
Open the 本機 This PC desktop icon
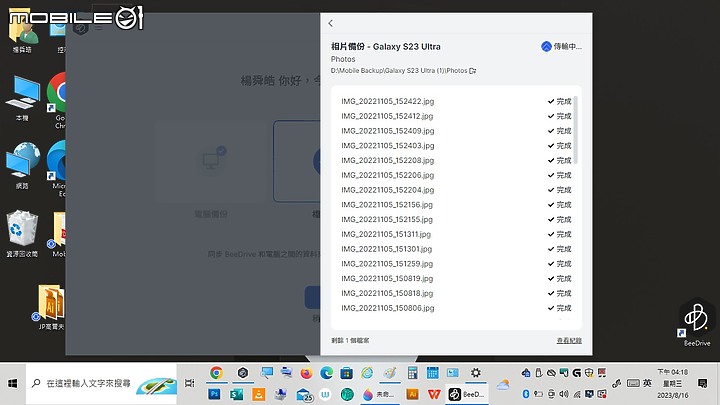(22, 98)
